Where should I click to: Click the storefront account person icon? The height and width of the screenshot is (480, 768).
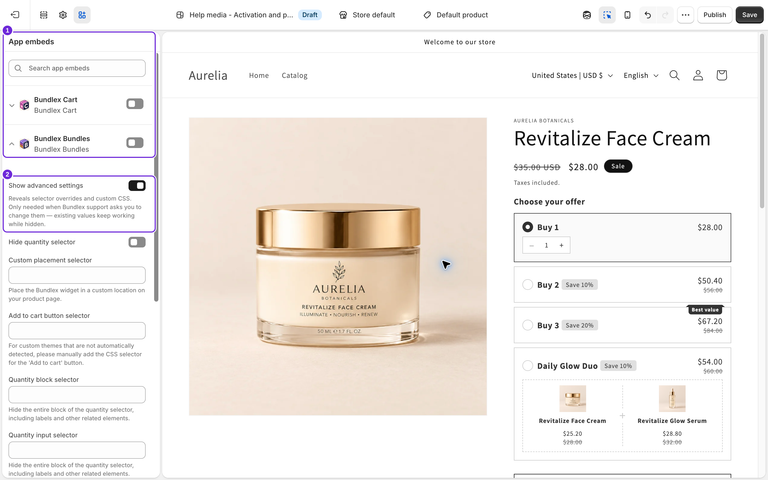click(698, 75)
